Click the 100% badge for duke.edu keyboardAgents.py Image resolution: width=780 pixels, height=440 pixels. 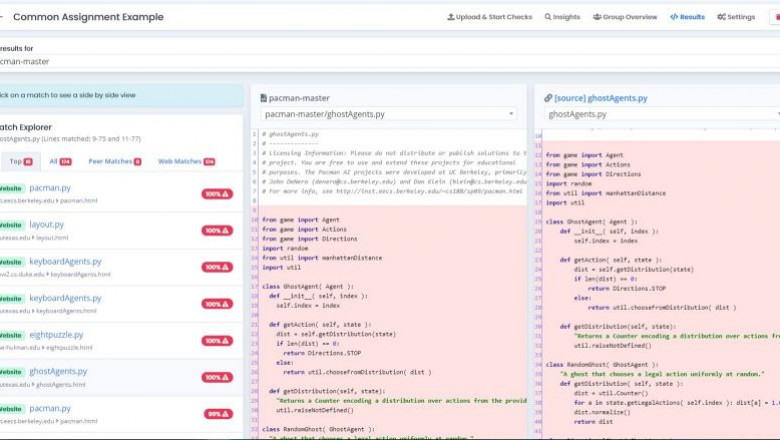217,267
